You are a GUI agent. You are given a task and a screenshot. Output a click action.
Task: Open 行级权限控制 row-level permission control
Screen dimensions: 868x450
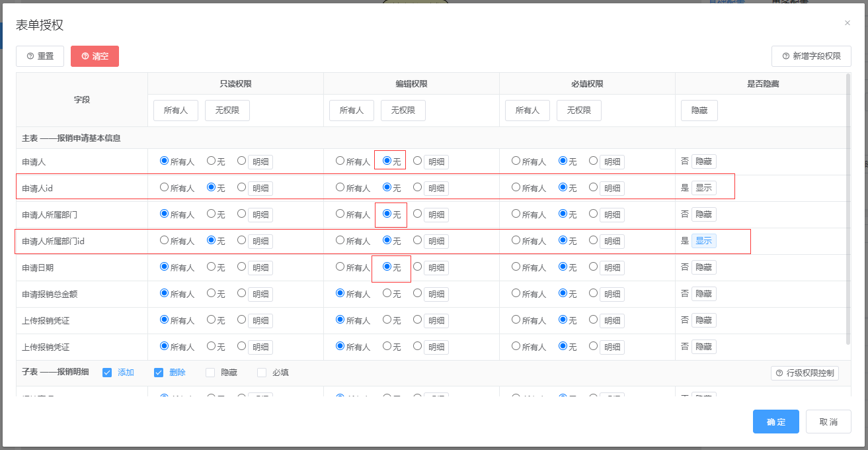tap(805, 373)
